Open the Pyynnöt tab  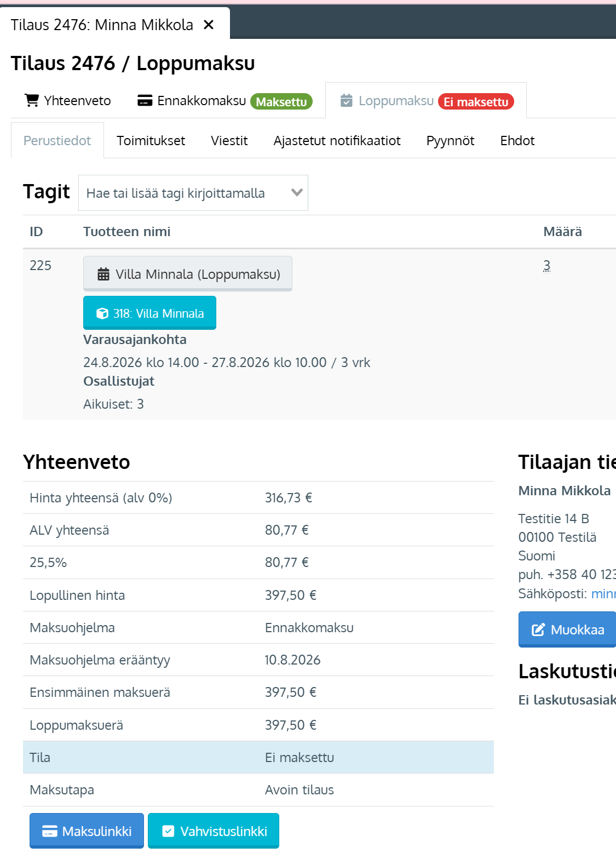click(x=451, y=141)
